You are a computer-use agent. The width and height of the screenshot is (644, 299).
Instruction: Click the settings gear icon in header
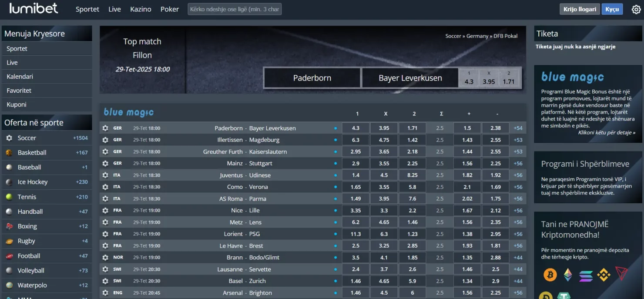[636, 9]
